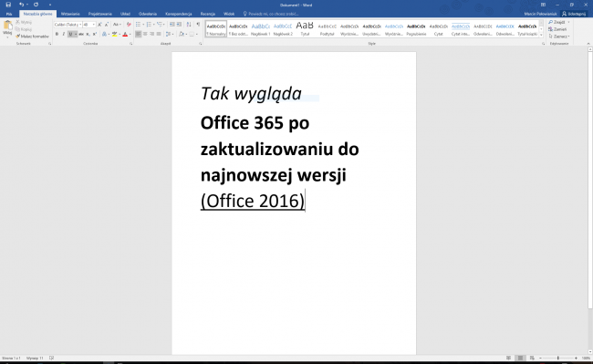The height and width of the screenshot is (364, 593).
Task: Toggle Superscript formatting
Action: pos(95,35)
